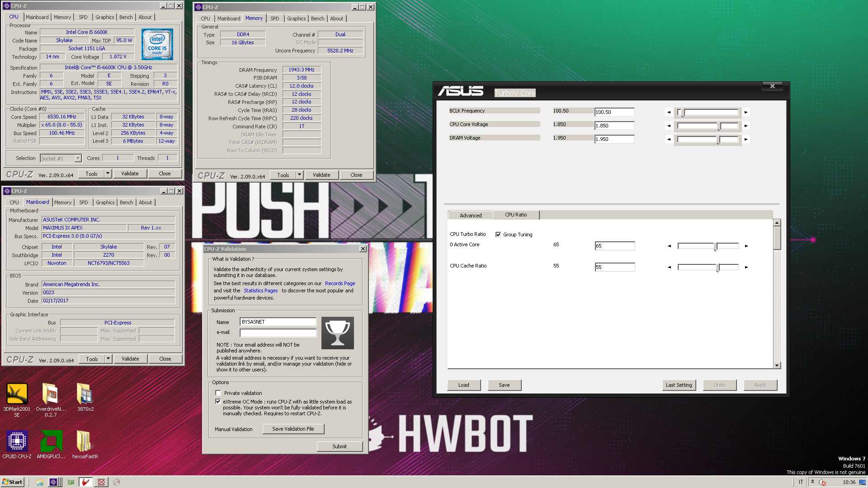Viewport: 868px width, 488px height.
Task: Click the show desktop icon near the clock
Action: 863,482
